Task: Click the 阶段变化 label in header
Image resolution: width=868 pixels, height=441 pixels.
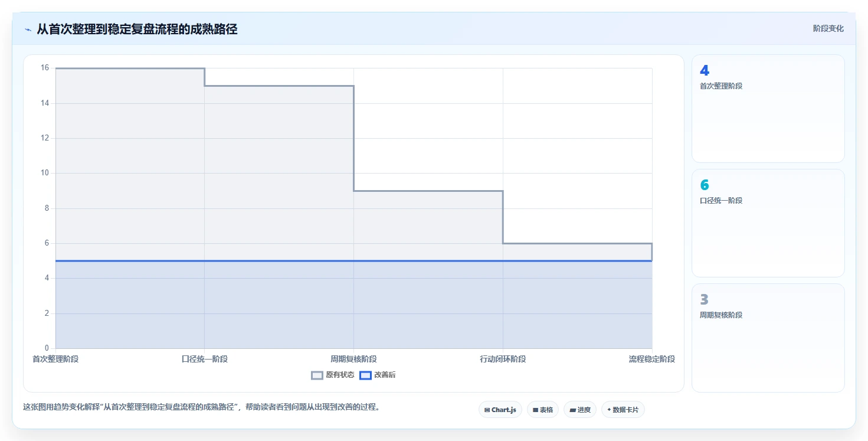Action: pos(828,28)
